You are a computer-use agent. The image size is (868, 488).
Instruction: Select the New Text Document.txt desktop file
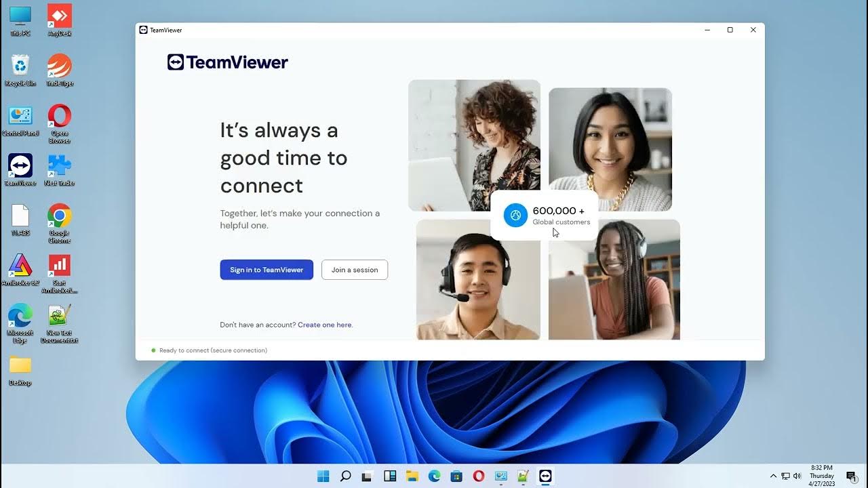coord(60,323)
